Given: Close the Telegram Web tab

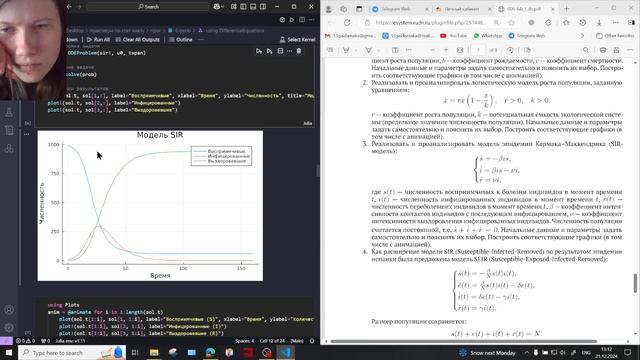Looking at the screenshot, I should 427,9.
